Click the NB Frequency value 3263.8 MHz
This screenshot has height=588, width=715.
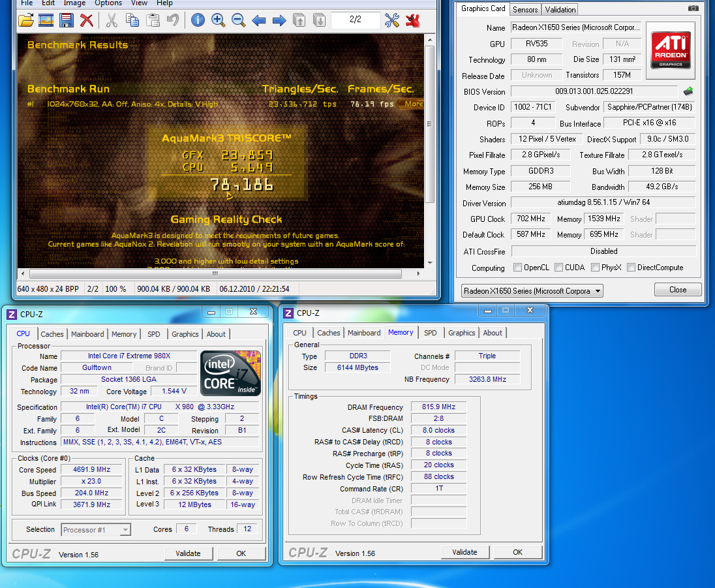pyautogui.click(x=487, y=379)
